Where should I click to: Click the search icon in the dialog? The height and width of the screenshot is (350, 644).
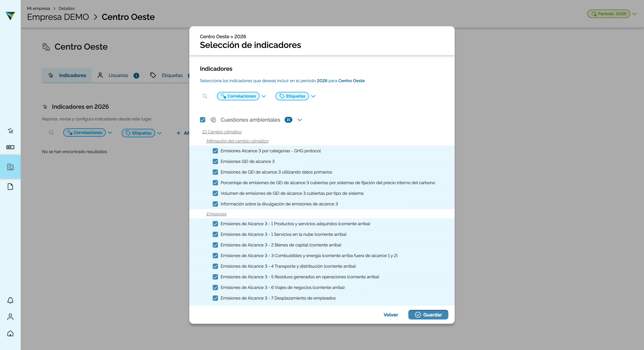(x=205, y=96)
